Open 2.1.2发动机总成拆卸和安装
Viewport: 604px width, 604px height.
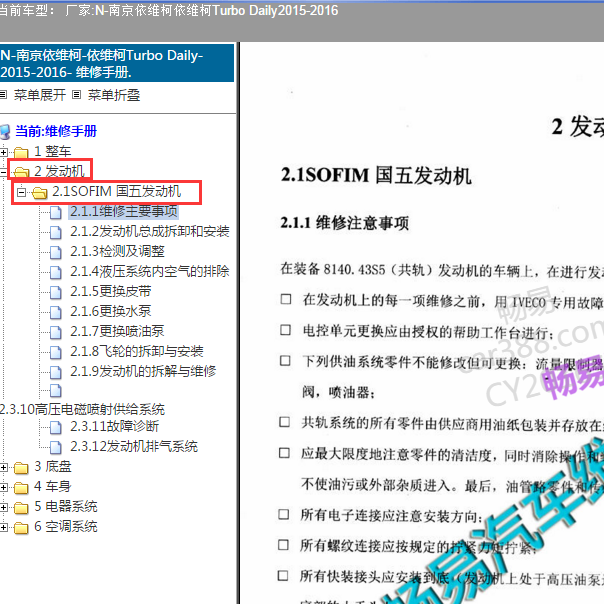coord(149,231)
